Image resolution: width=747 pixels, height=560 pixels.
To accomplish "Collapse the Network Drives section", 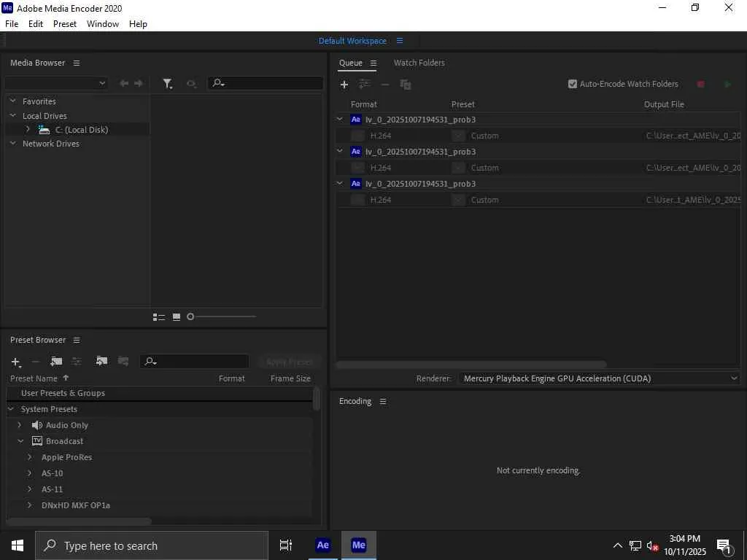I will pyautogui.click(x=13, y=143).
